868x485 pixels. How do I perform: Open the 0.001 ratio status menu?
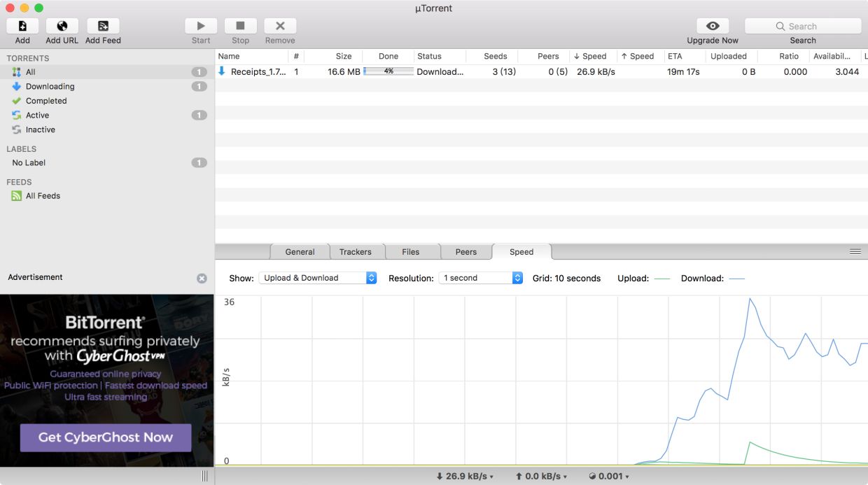609,476
